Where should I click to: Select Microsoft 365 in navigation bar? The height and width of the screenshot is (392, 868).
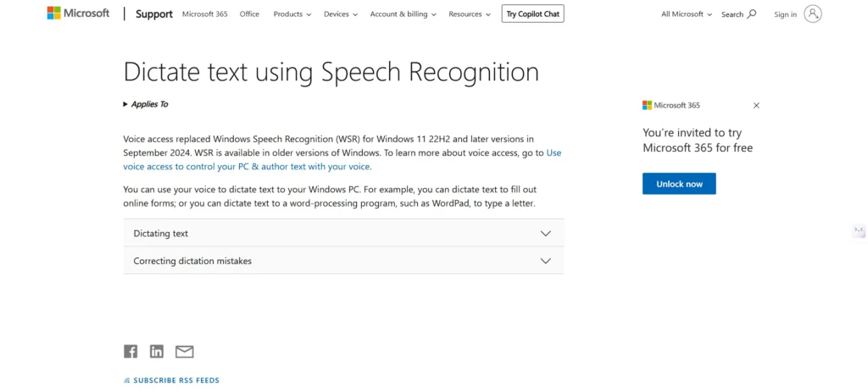pos(205,14)
